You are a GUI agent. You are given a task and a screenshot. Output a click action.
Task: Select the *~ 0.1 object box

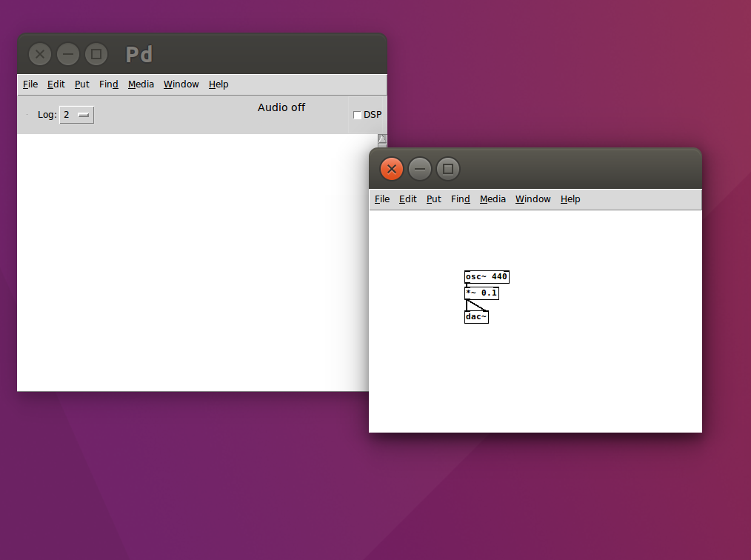(x=481, y=293)
